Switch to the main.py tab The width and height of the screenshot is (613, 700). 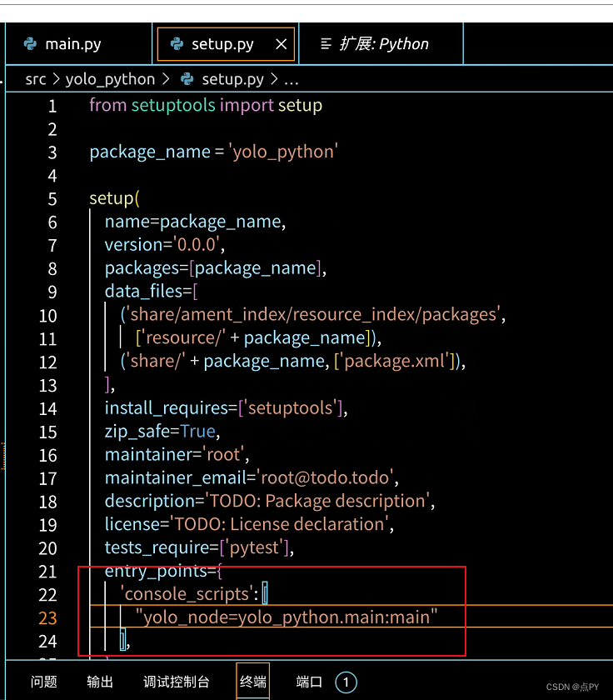coord(71,43)
